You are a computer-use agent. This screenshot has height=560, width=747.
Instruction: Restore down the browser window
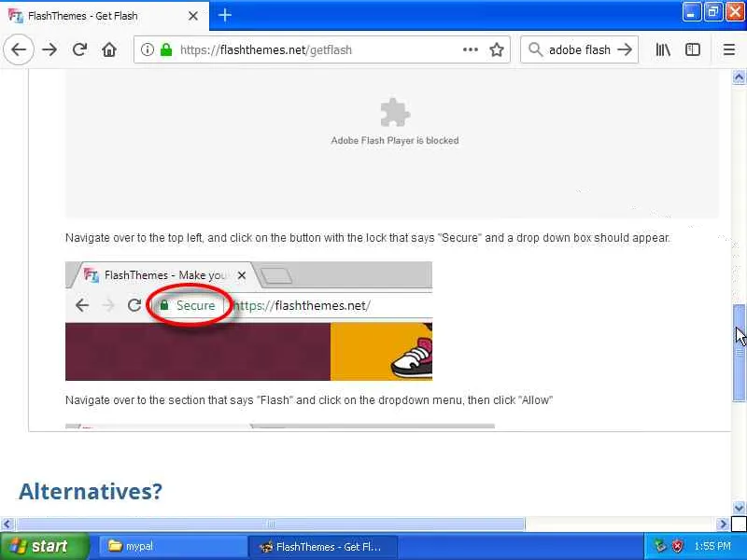pos(712,12)
